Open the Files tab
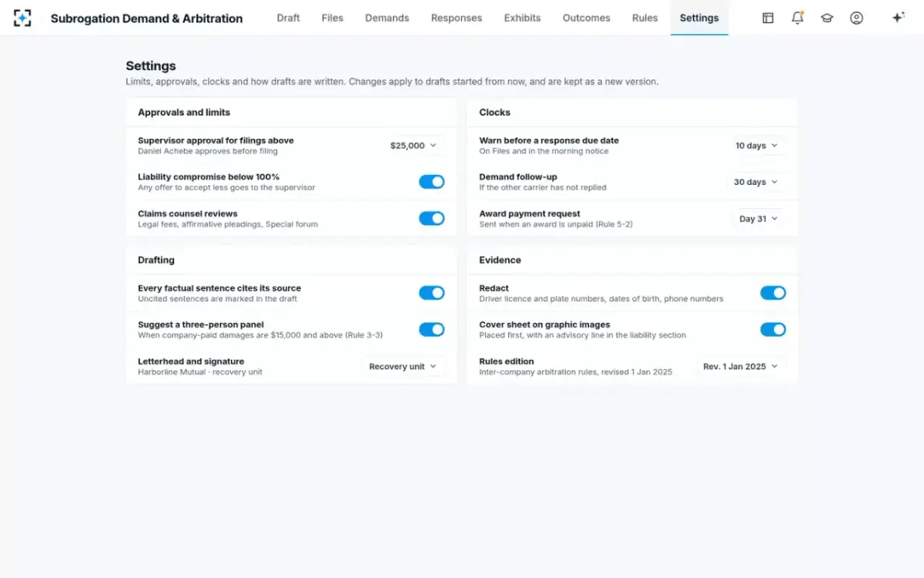 pos(333,18)
